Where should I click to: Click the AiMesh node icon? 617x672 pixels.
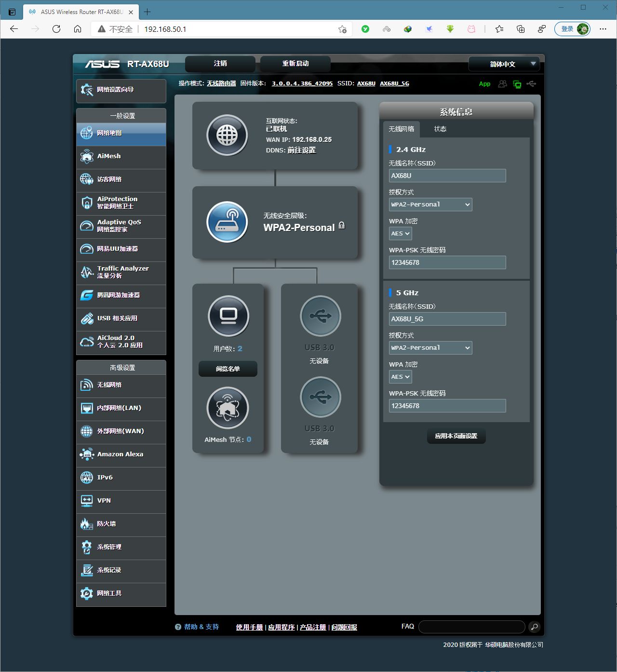(x=228, y=408)
